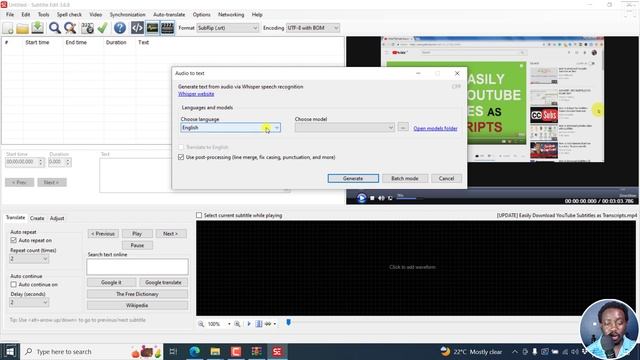
Task: Click the waveform play selection icon
Action: 249,324
